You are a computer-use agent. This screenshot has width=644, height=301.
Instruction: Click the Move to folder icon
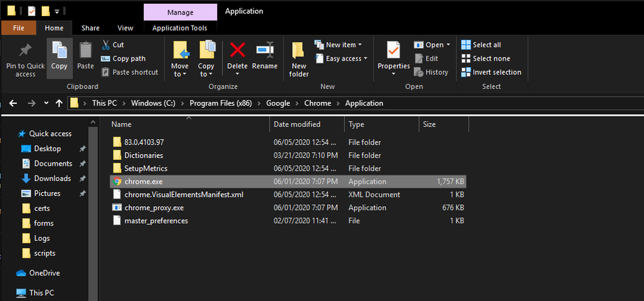point(180,50)
